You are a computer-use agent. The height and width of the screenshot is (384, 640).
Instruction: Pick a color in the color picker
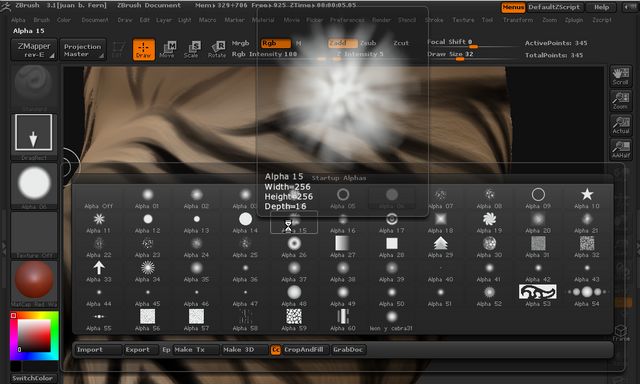[34, 335]
